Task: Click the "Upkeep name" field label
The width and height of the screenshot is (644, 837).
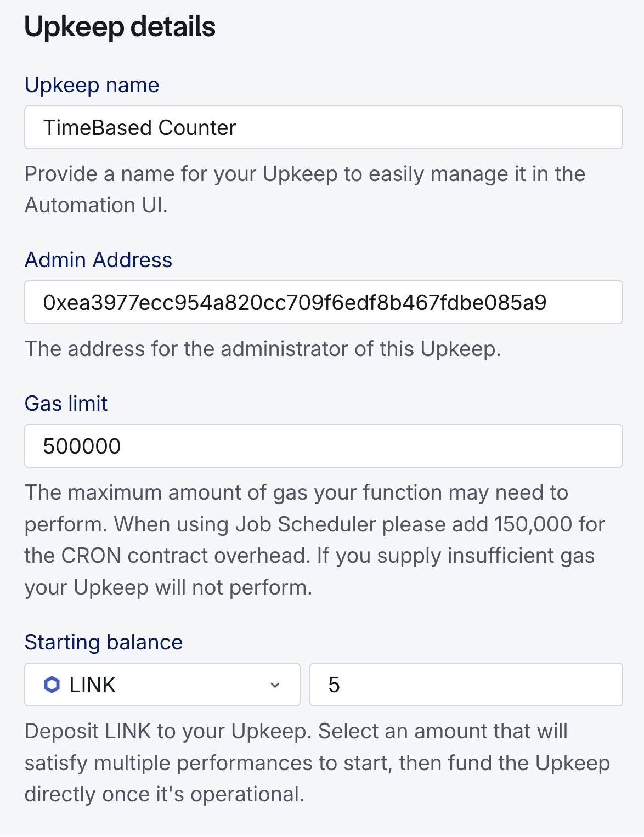Action: tap(92, 85)
